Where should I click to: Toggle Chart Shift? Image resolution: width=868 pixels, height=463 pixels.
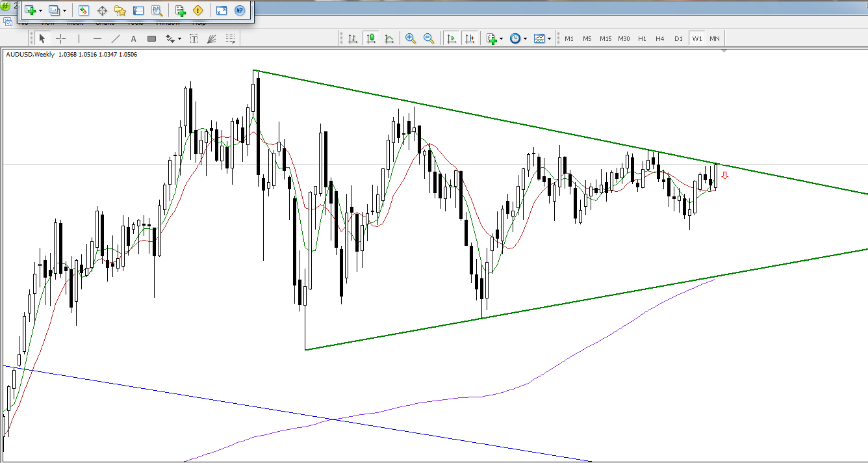[x=470, y=39]
